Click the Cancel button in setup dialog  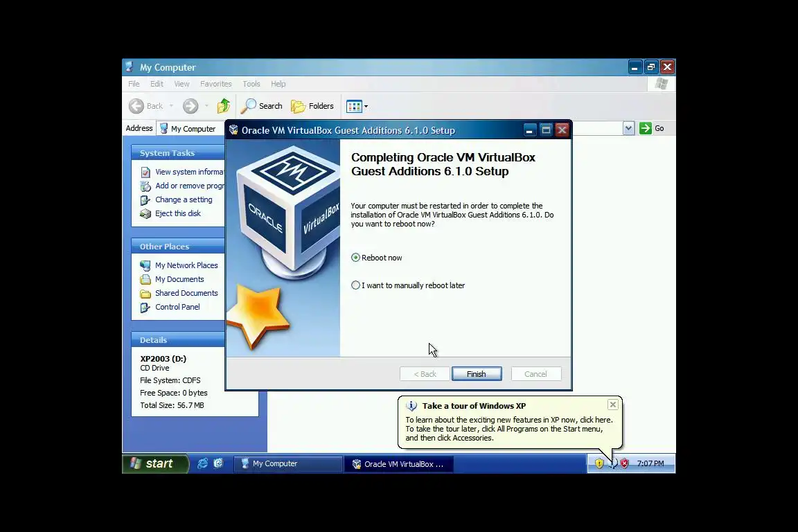click(x=536, y=373)
